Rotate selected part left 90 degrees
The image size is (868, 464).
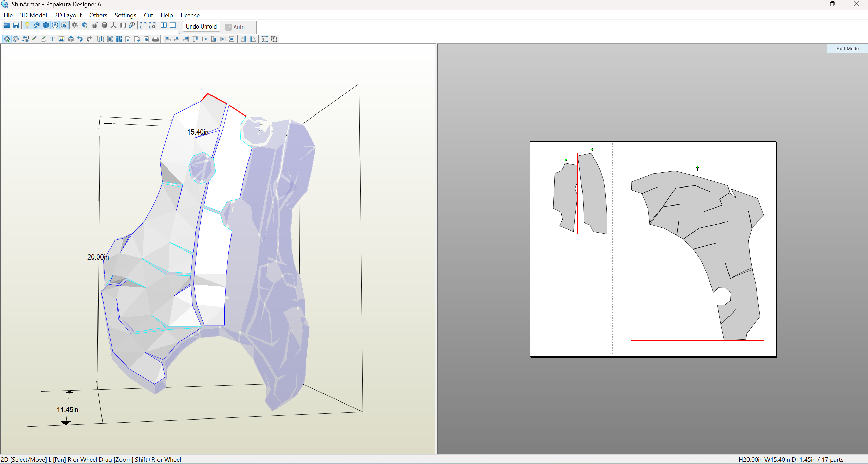pyautogui.click(x=244, y=39)
